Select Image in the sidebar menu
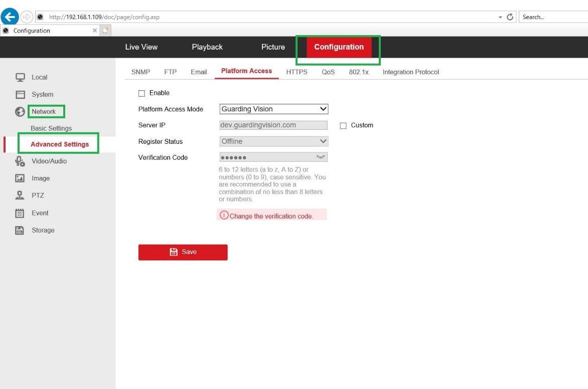This screenshot has width=588, height=389. tap(41, 178)
